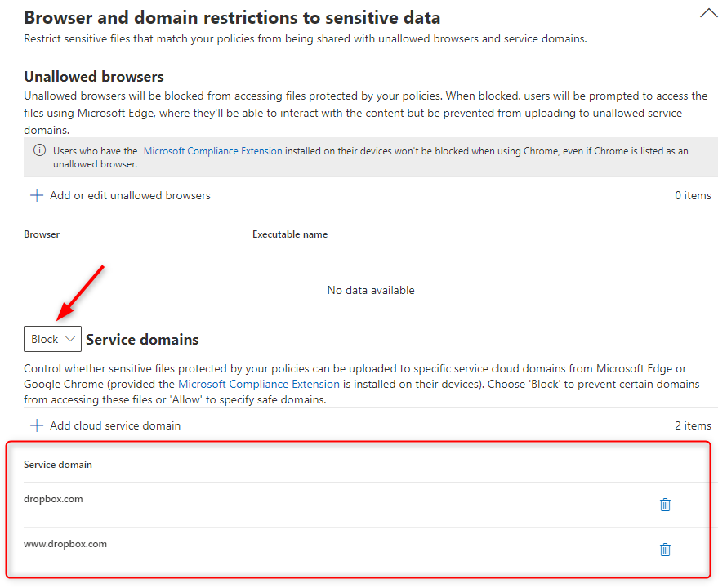
Task: Click the 'Add cloud service domain' label
Action: tap(115, 425)
